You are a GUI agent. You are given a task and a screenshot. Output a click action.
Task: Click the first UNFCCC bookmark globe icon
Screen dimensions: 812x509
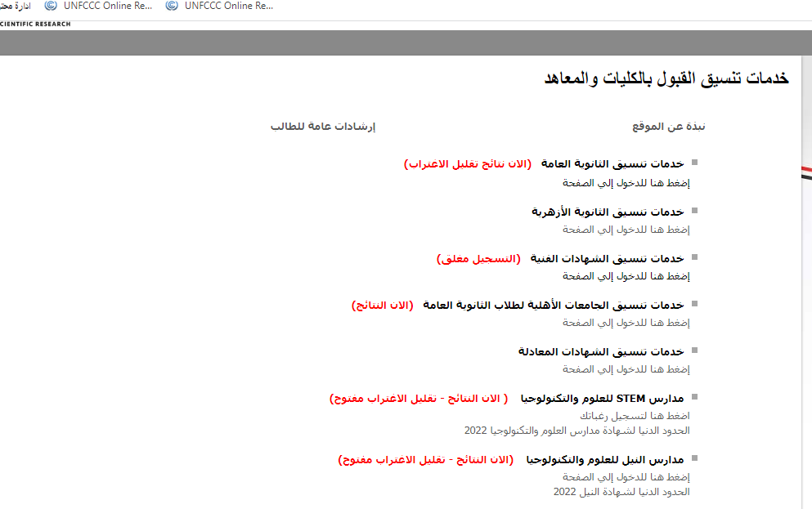point(52,6)
